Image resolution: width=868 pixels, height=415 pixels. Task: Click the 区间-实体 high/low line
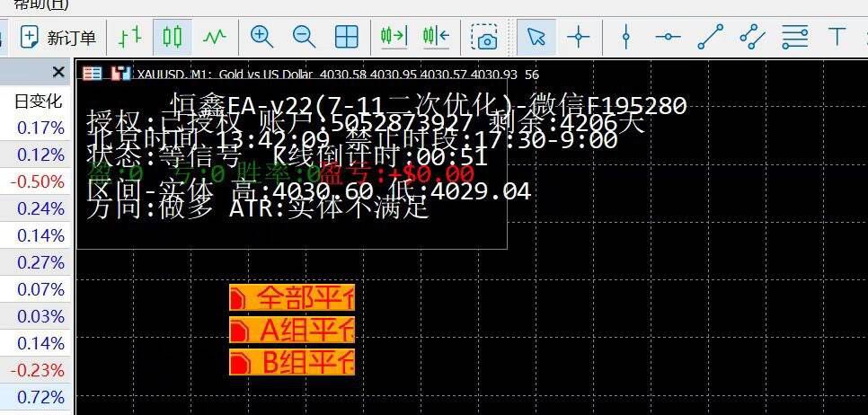click(309, 191)
